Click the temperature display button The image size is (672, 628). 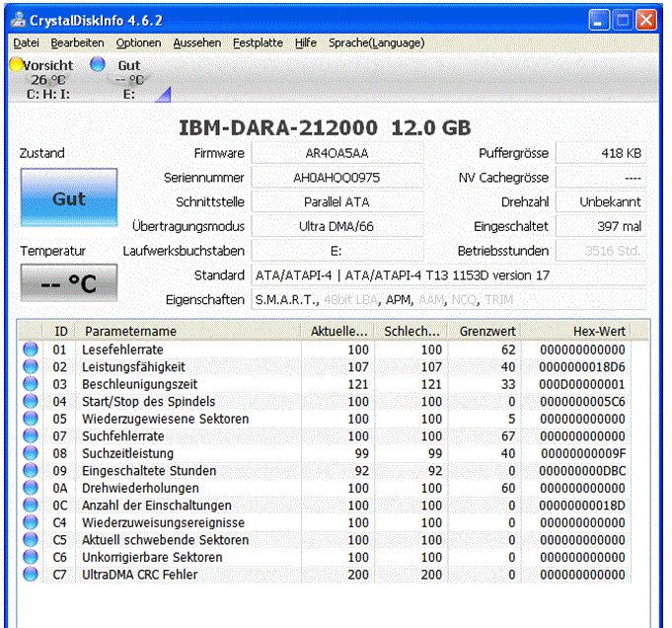69,284
